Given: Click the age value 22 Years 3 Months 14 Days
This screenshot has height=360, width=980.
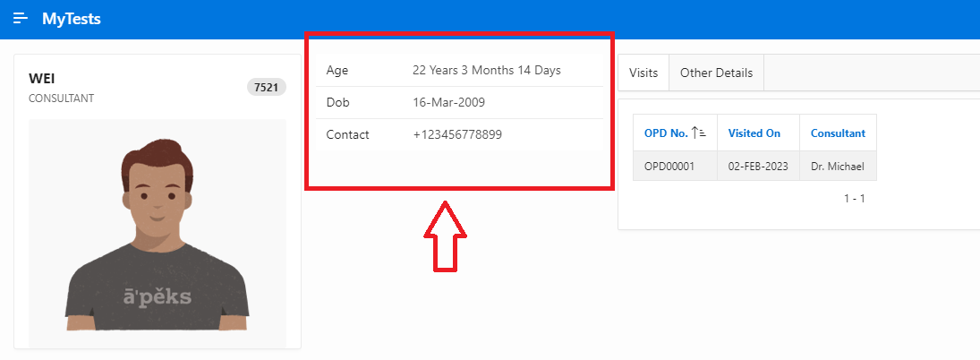Looking at the screenshot, I should pos(486,70).
